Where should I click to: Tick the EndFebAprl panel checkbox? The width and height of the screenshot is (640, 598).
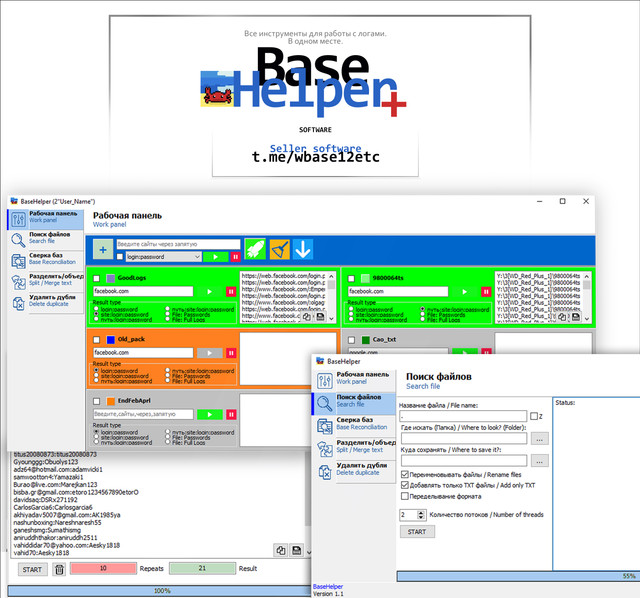[96, 401]
